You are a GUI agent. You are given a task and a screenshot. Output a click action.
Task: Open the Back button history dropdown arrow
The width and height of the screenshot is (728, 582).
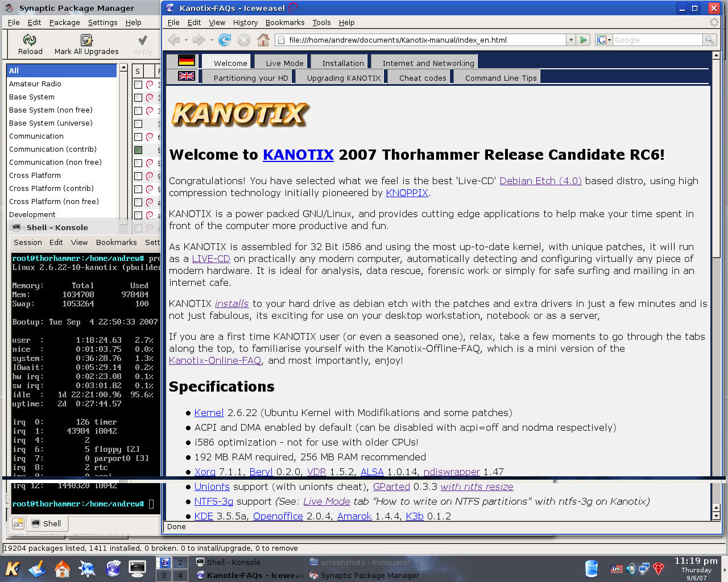[x=186, y=40]
